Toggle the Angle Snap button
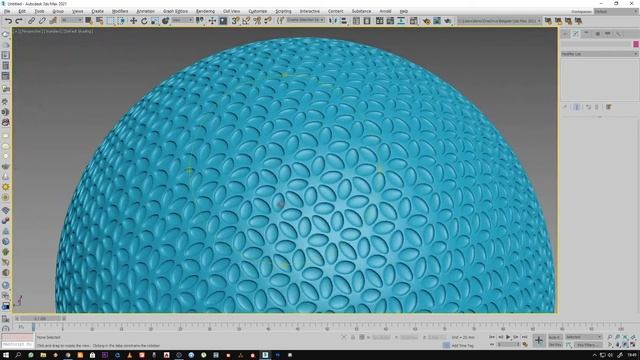 click(246, 20)
